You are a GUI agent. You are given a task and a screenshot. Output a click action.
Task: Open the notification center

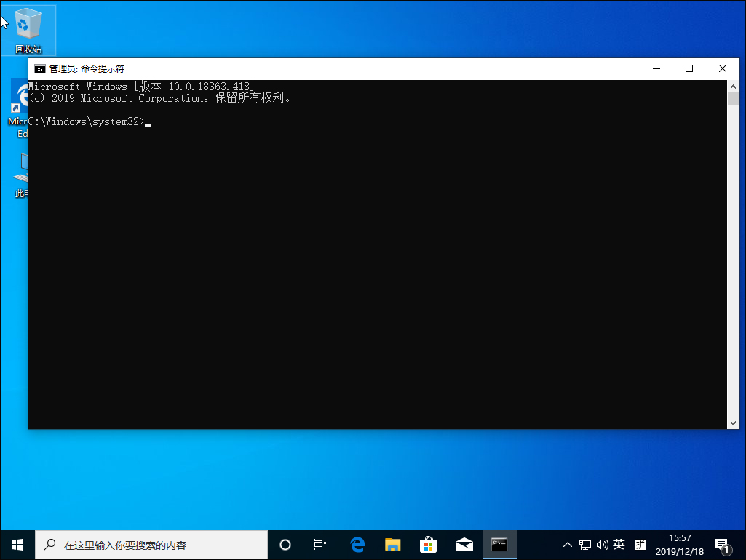coord(723,544)
